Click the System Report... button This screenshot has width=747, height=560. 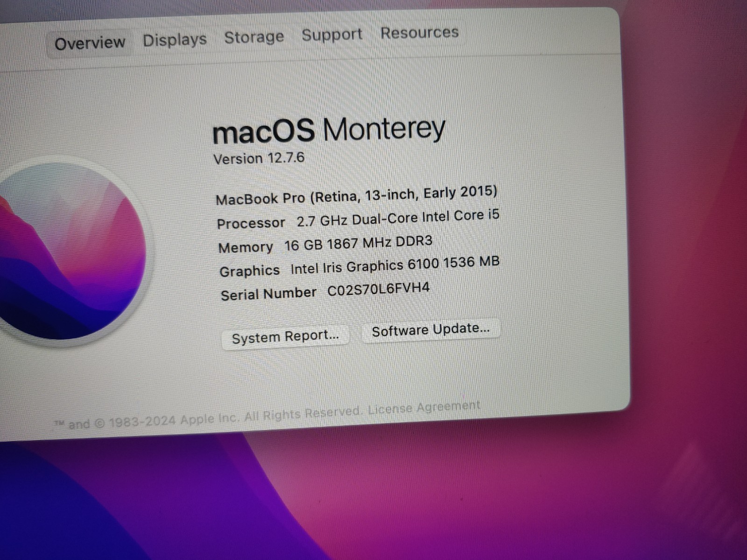(285, 336)
